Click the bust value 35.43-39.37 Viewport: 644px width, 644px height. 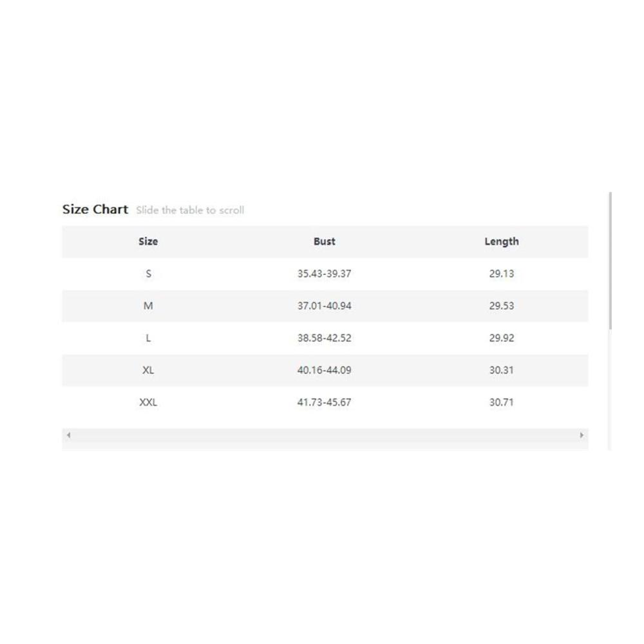pos(325,274)
